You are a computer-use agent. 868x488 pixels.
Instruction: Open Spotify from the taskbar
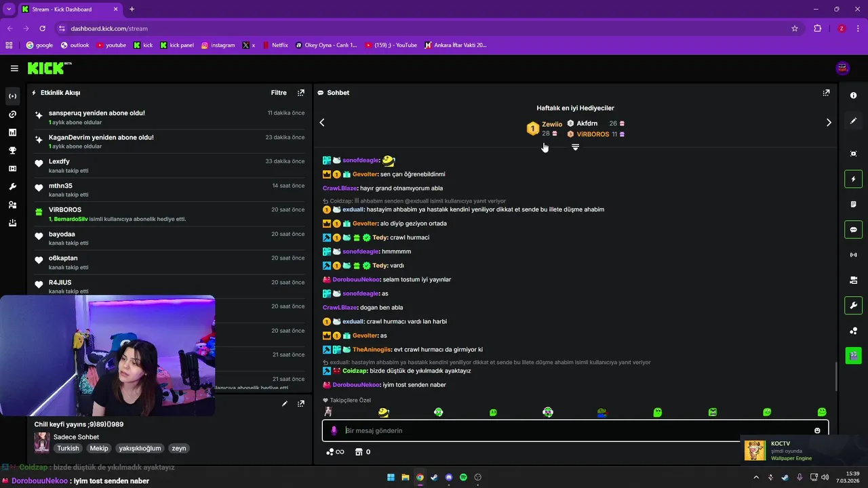(463, 477)
